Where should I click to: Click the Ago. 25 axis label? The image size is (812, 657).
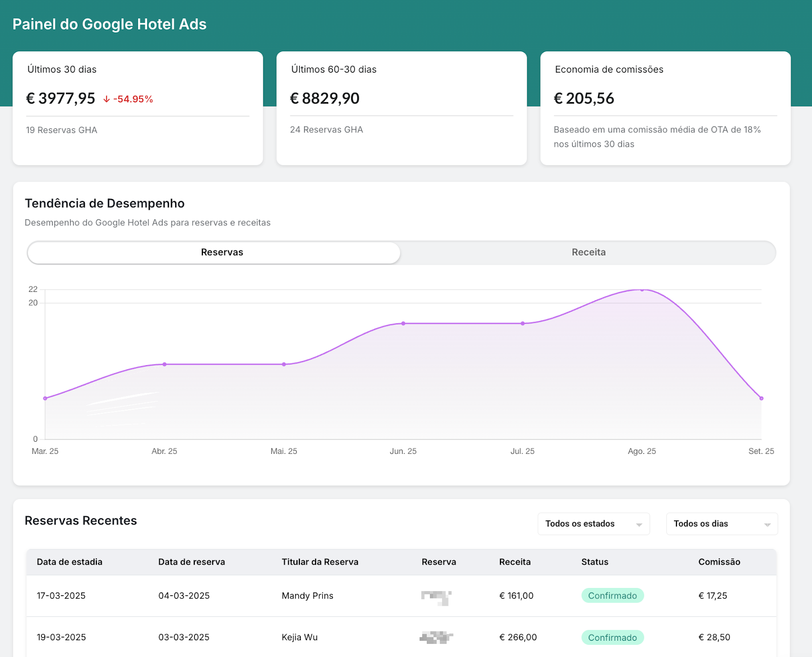point(642,451)
